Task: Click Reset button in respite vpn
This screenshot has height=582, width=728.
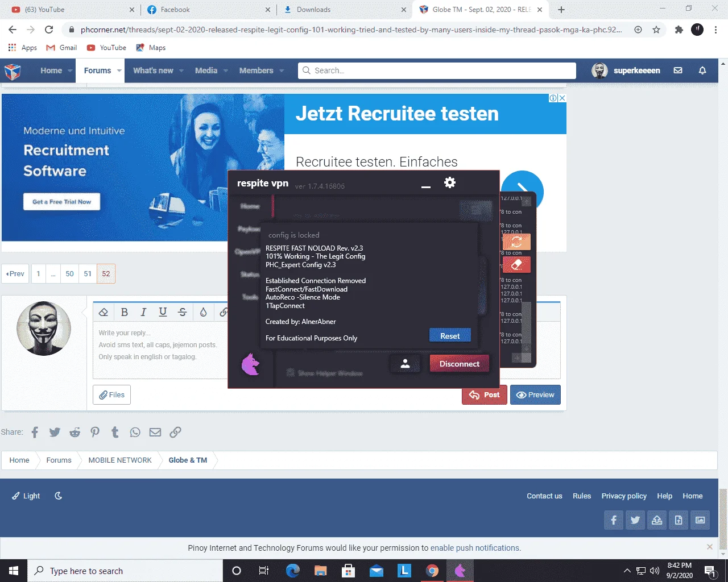Action: [450, 336]
